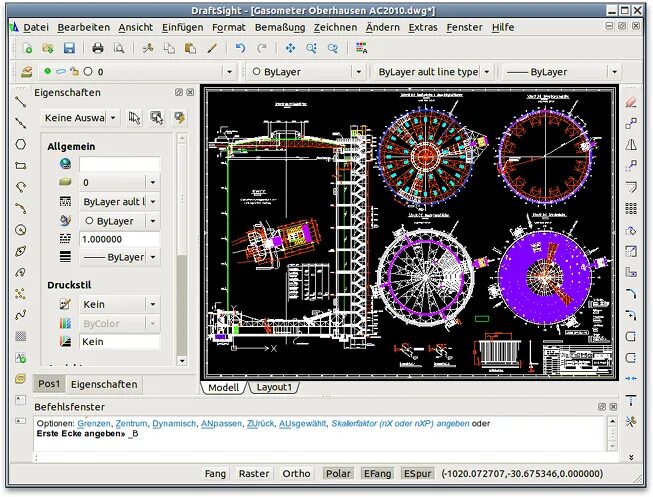
Task: Click the Ändern menu
Action: [382, 27]
